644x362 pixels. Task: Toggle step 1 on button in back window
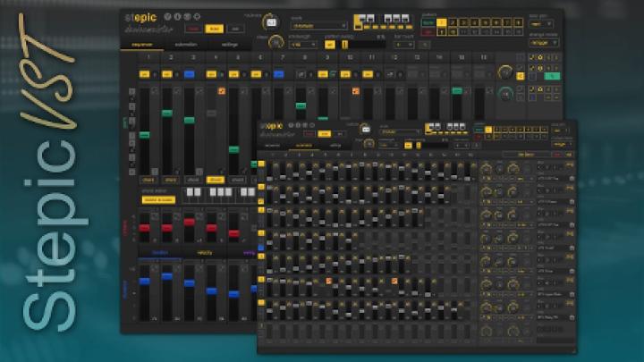tap(145, 74)
